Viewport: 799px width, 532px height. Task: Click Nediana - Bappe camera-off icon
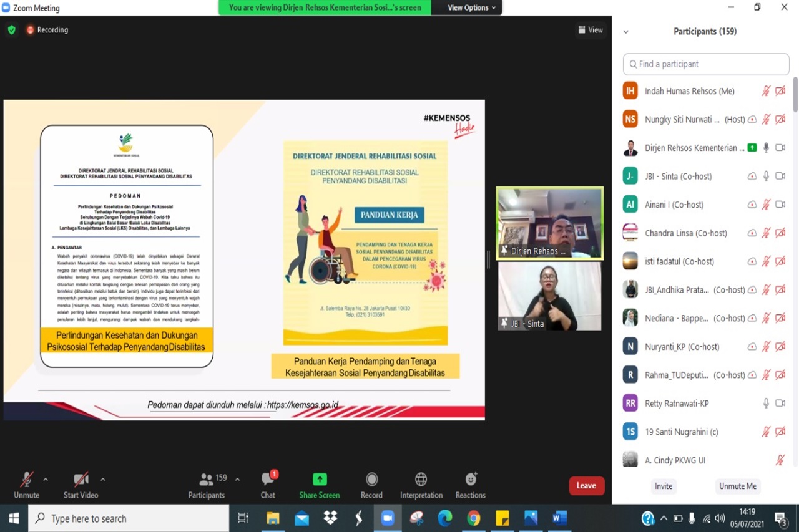[x=780, y=318]
